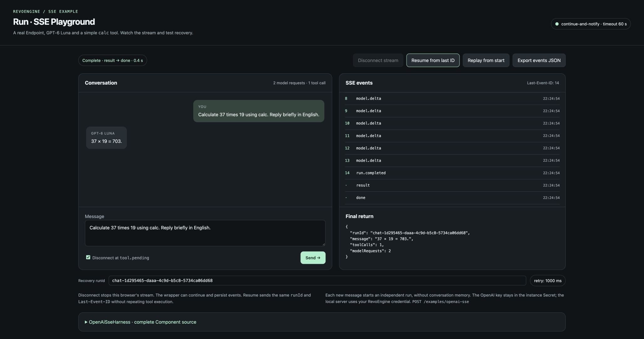The image size is (644, 339).
Task: Click the "modelRequests": 2 line
Action: [371, 251]
